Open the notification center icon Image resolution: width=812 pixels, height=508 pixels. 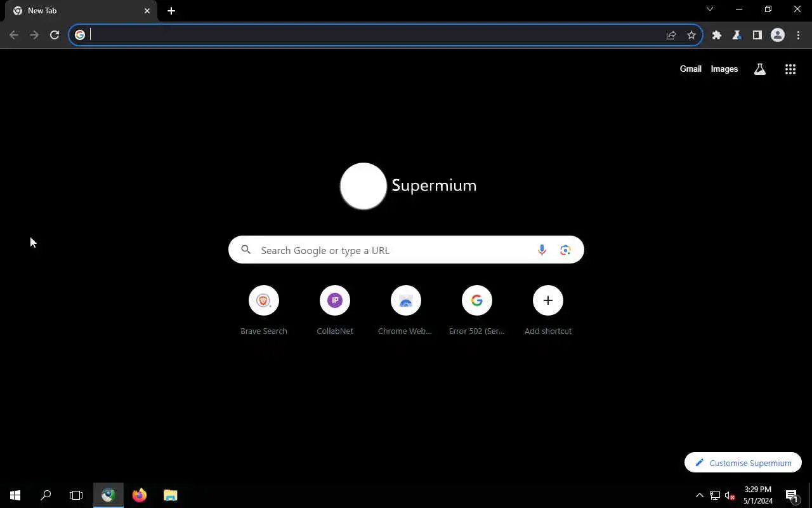coord(792,495)
